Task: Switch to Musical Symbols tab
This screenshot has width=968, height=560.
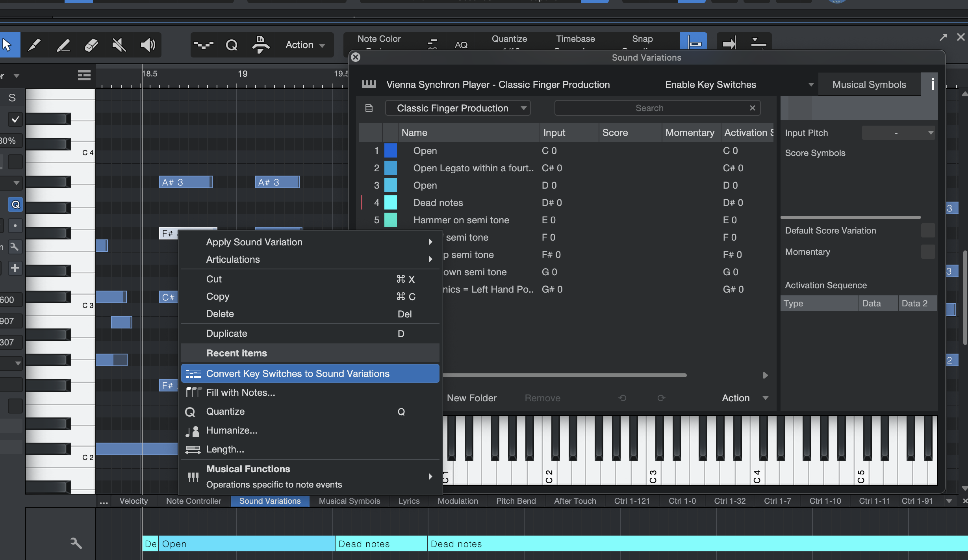Action: click(869, 85)
